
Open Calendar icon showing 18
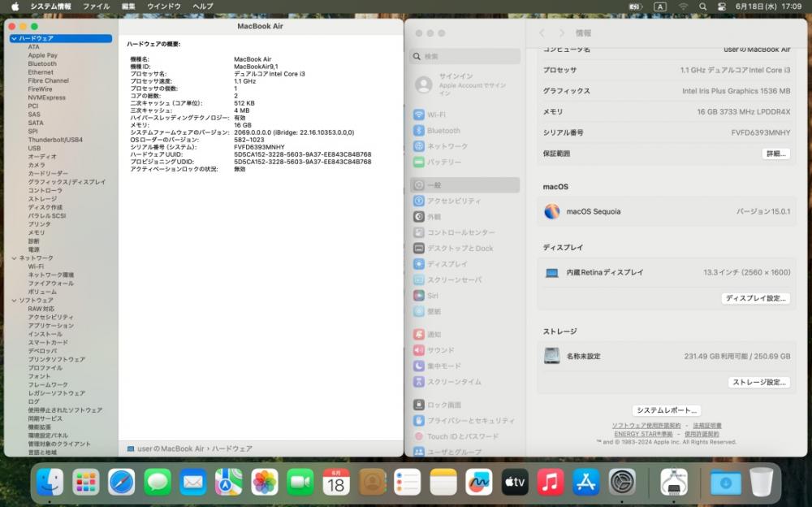point(336,482)
